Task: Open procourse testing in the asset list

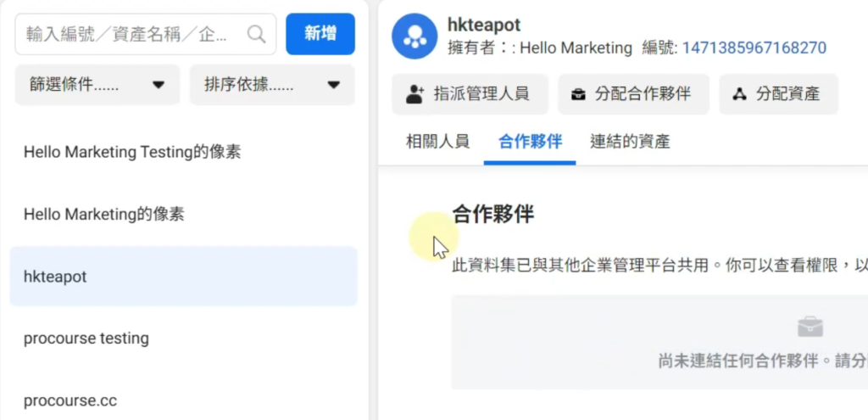Action: point(86,339)
